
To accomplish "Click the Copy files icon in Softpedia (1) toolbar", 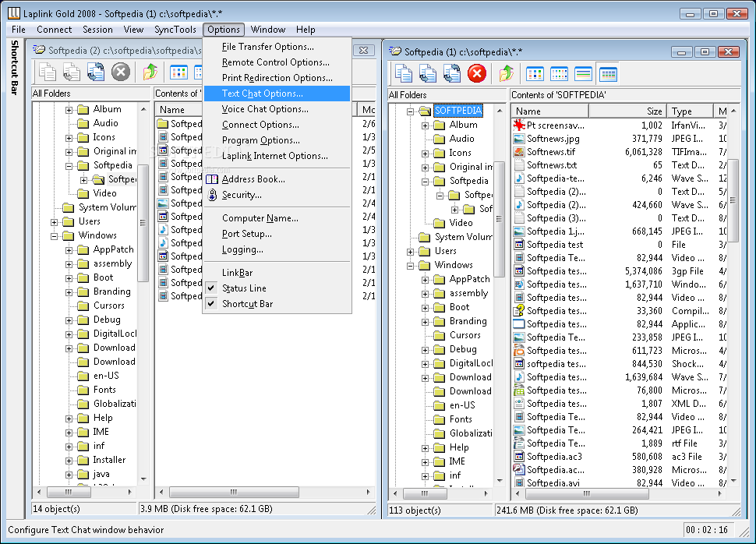I will pyautogui.click(x=404, y=74).
